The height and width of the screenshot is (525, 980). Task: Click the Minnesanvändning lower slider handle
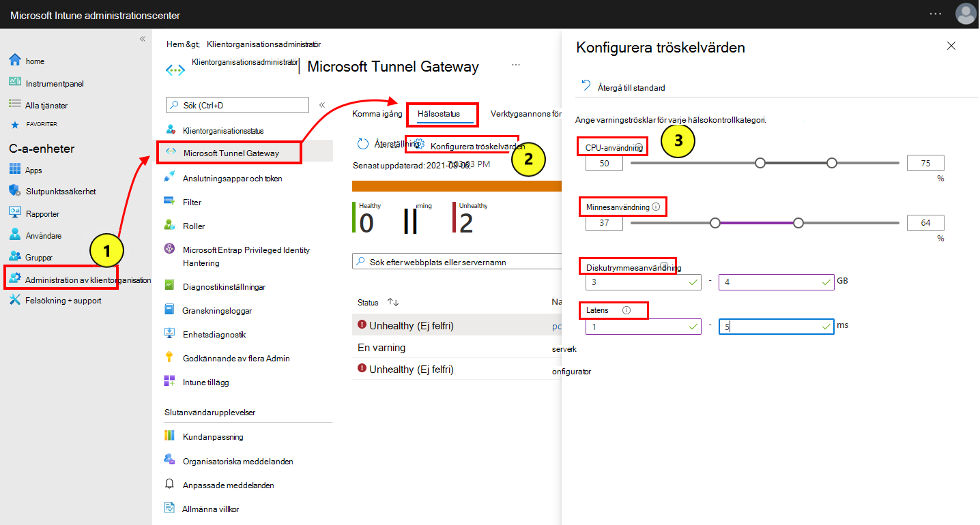tap(715, 222)
